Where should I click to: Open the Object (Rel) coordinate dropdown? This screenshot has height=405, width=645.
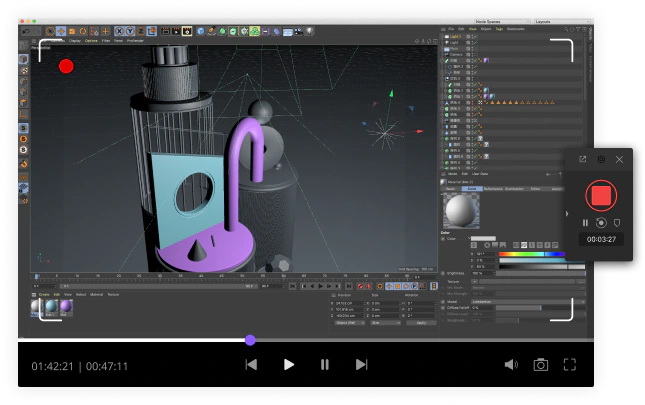coord(349,323)
